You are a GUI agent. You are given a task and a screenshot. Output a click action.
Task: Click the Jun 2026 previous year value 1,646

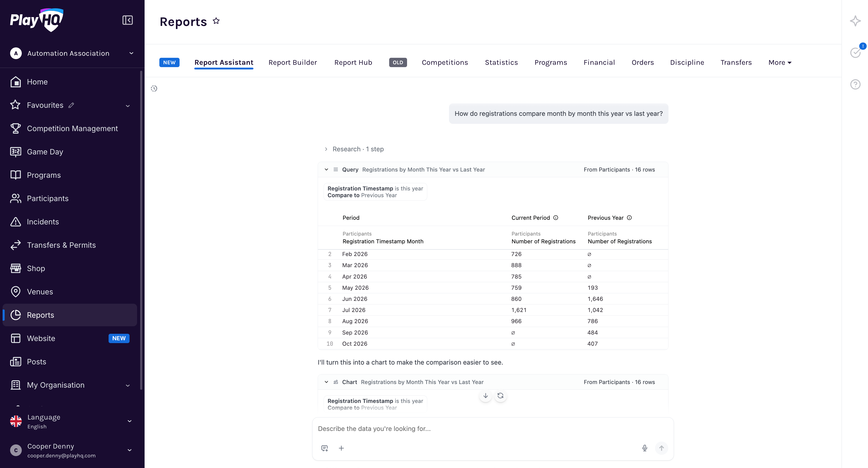595,299
